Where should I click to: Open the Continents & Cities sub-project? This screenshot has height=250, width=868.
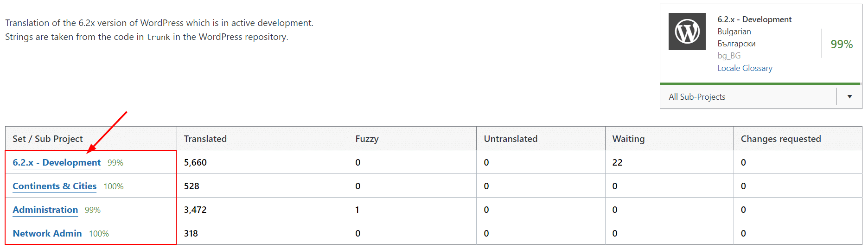click(x=54, y=186)
